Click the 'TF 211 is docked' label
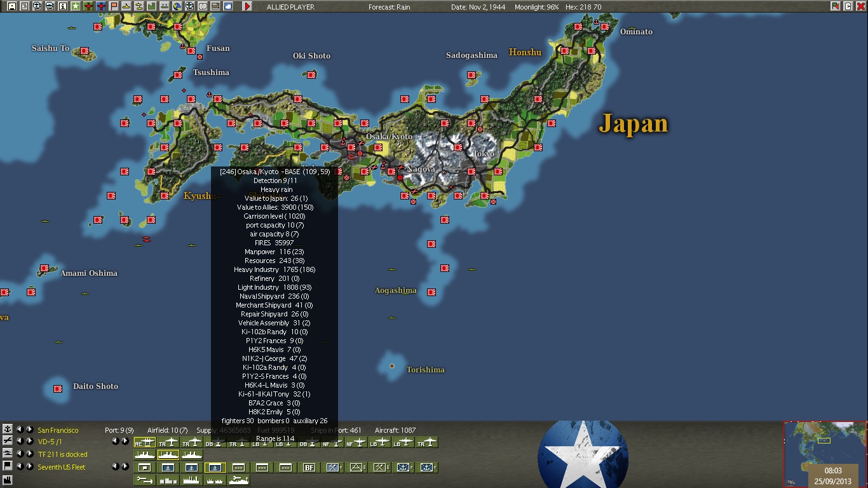The image size is (868, 488). [63, 454]
